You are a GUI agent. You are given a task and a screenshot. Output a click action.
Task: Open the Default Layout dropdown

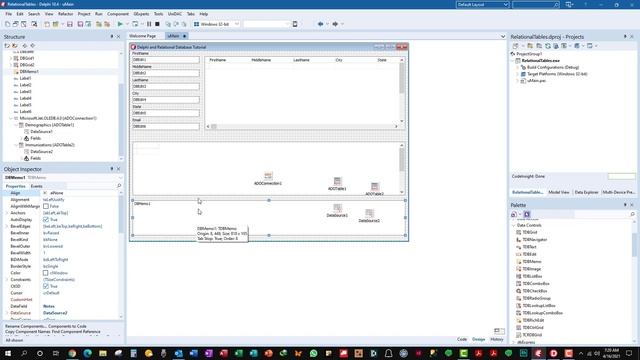tap(506, 4)
